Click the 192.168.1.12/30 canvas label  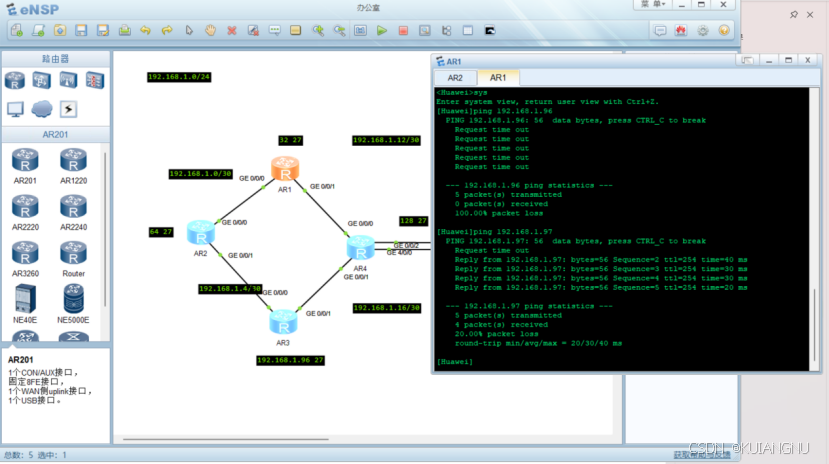[x=386, y=140]
